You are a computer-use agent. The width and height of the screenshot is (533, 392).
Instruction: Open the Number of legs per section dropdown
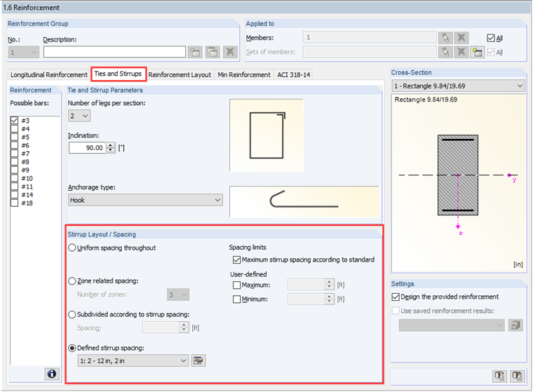click(x=79, y=116)
